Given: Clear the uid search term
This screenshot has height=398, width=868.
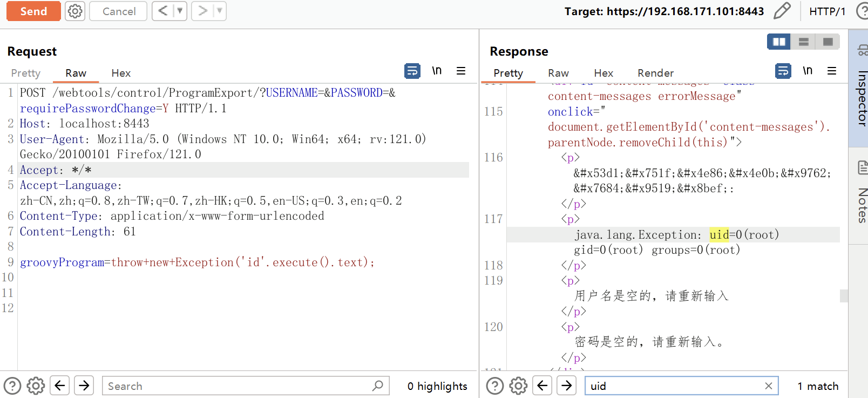Looking at the screenshot, I should pyautogui.click(x=769, y=386).
